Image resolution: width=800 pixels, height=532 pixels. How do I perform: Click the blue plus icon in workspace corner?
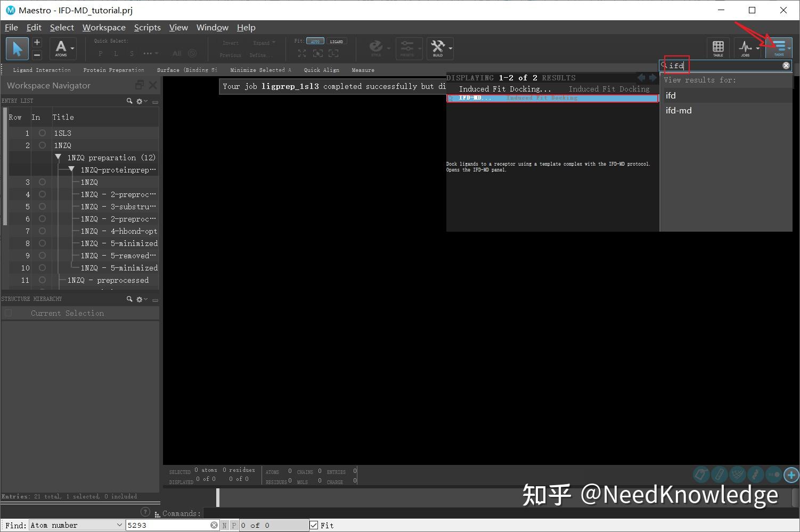(791, 474)
